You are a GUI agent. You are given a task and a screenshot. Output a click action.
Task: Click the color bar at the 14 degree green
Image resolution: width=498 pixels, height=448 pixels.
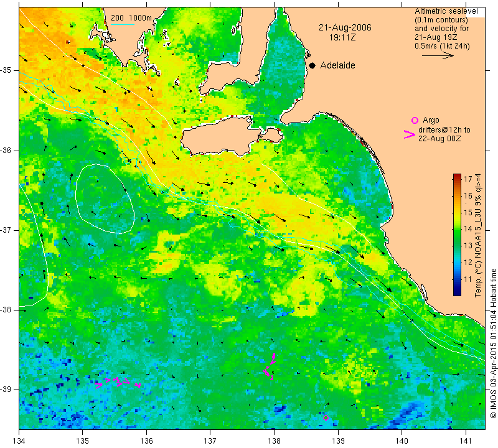click(457, 229)
